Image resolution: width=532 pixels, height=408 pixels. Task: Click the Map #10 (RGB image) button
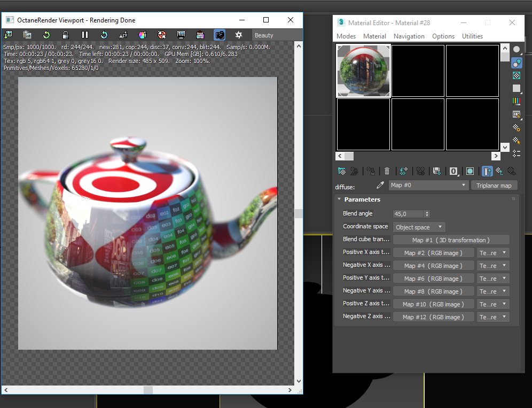(433, 304)
